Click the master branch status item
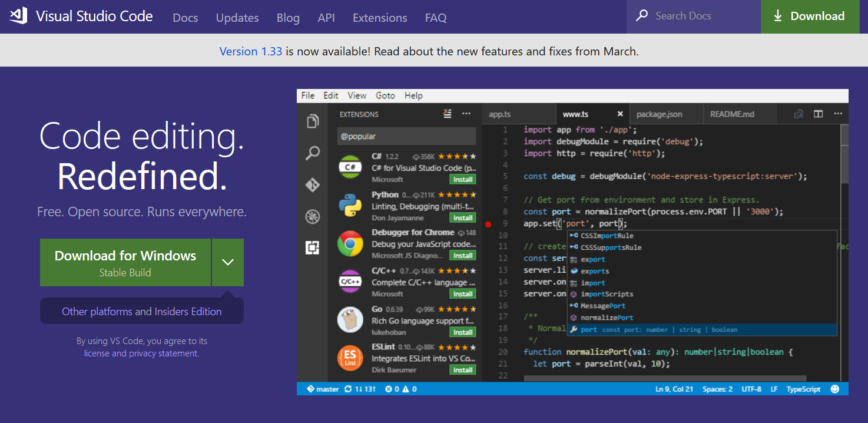This screenshot has height=423, width=868. tap(323, 389)
